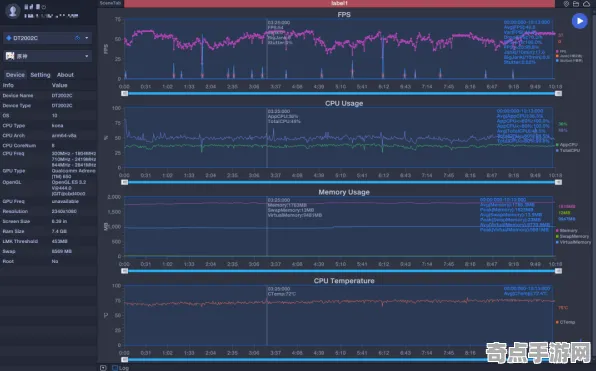Select the Screen Size row label
The image size is (596, 371).
(16, 221)
